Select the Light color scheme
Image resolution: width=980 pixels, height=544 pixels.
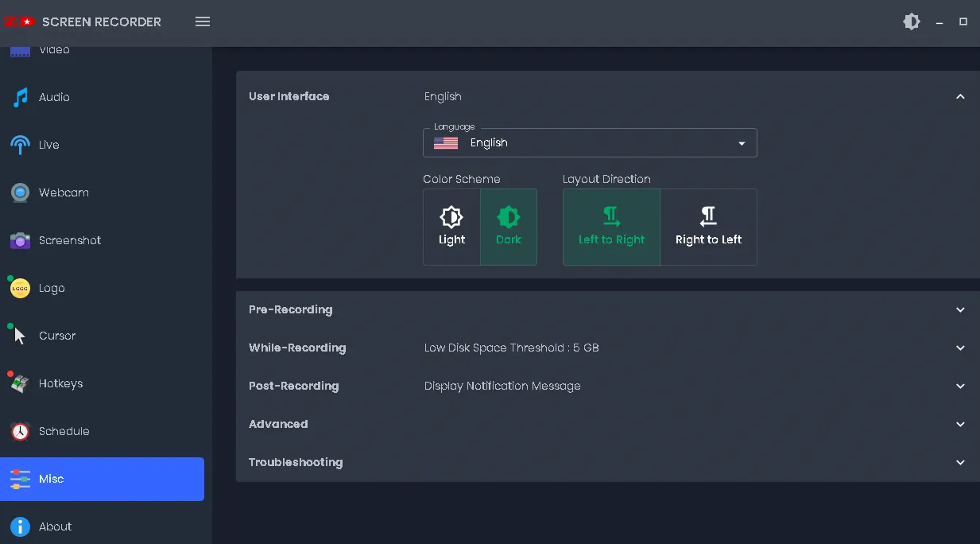(x=451, y=227)
